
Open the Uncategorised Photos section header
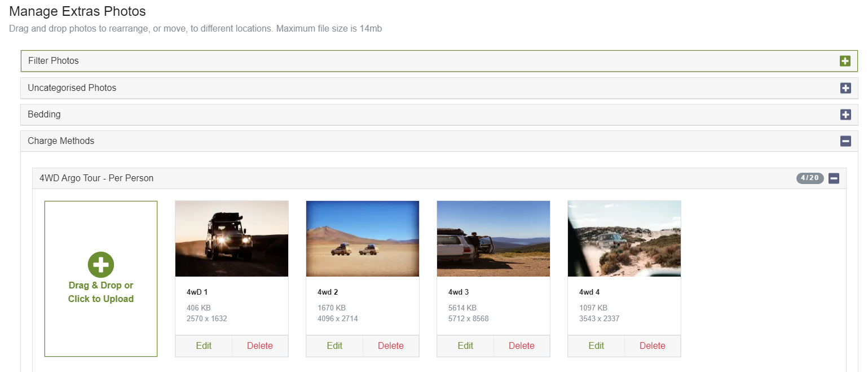point(439,88)
